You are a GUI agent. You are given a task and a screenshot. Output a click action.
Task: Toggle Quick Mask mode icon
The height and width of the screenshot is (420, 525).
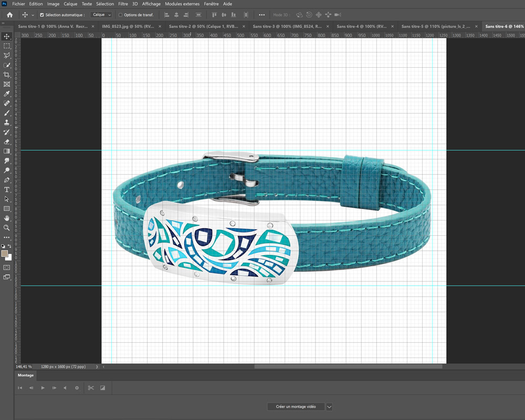(7, 267)
